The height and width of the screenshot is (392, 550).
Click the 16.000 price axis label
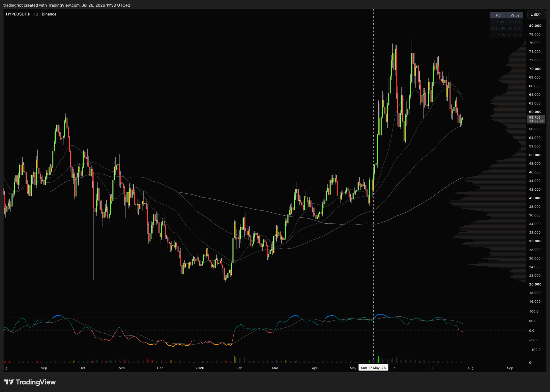click(535, 302)
